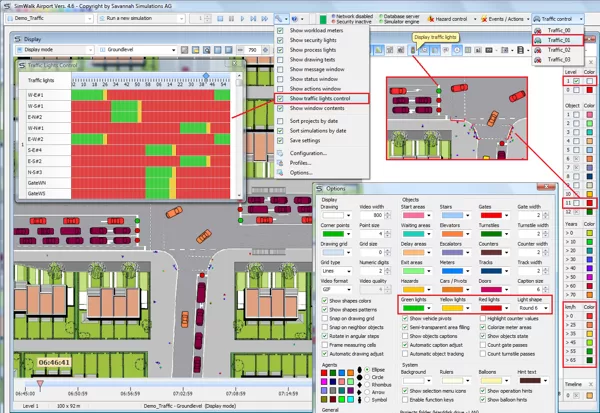
Task: Click the clock icon in Display toolbar
Action: (x=457, y=50)
